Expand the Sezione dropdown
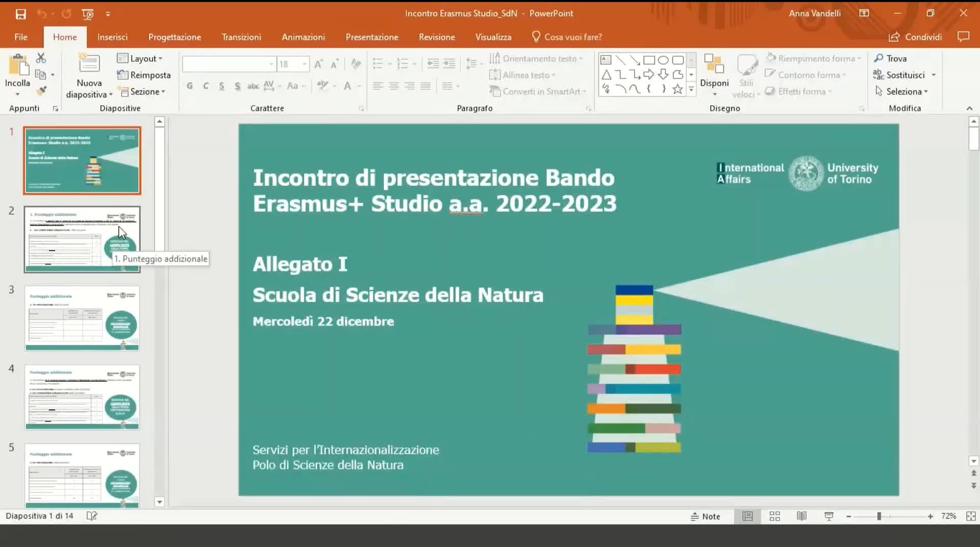The height and width of the screenshot is (547, 980). [143, 91]
